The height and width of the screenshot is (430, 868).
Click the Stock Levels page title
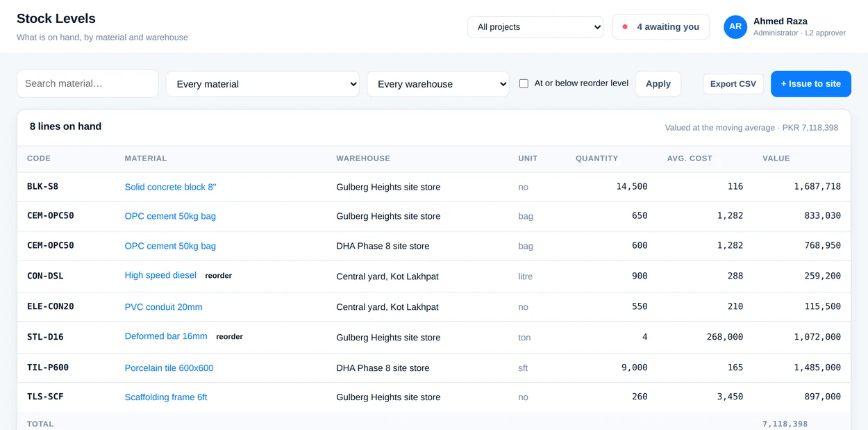coord(56,19)
